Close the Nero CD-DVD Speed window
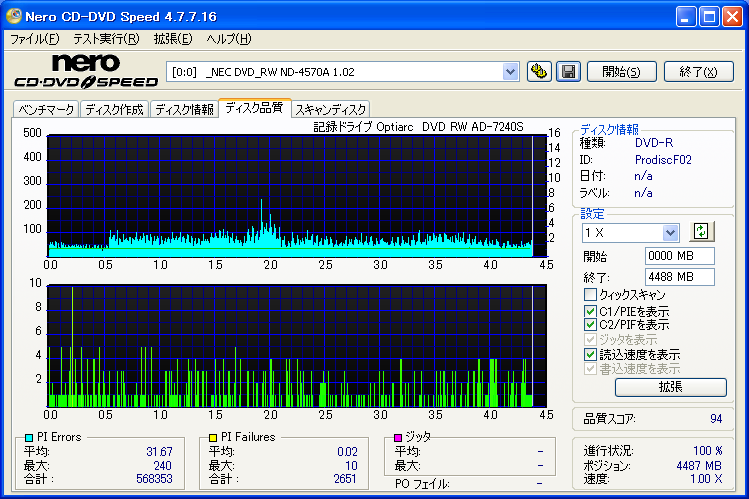 tap(732, 17)
